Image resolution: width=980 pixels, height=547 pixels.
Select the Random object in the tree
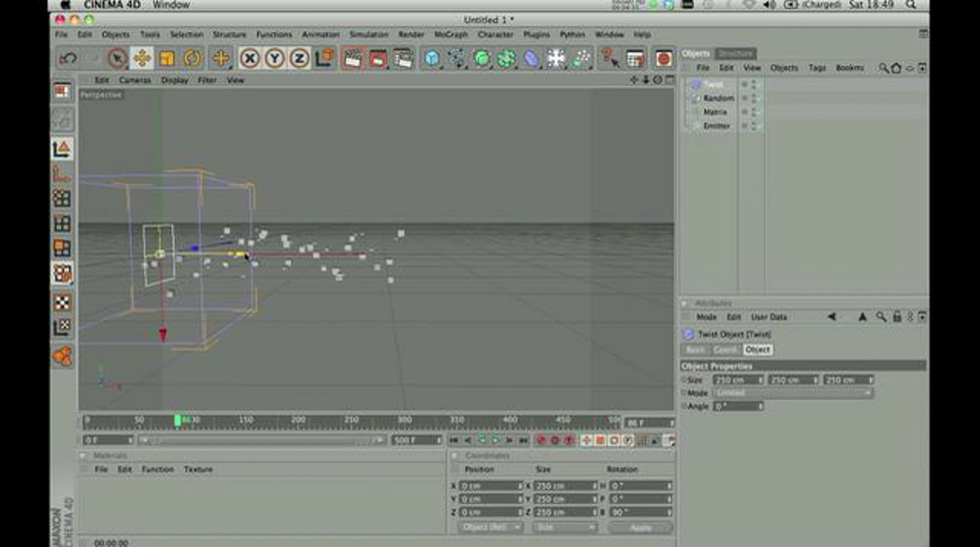click(x=719, y=98)
